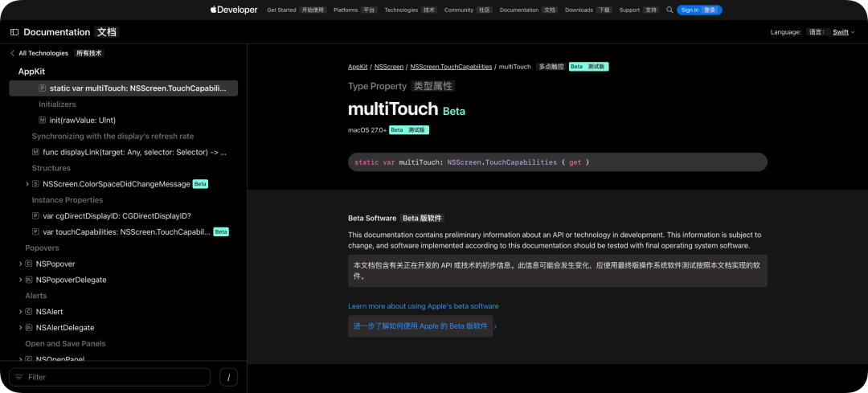Click the C icon of NSAlert
Viewport: 868px width, 393px height.
[29, 312]
